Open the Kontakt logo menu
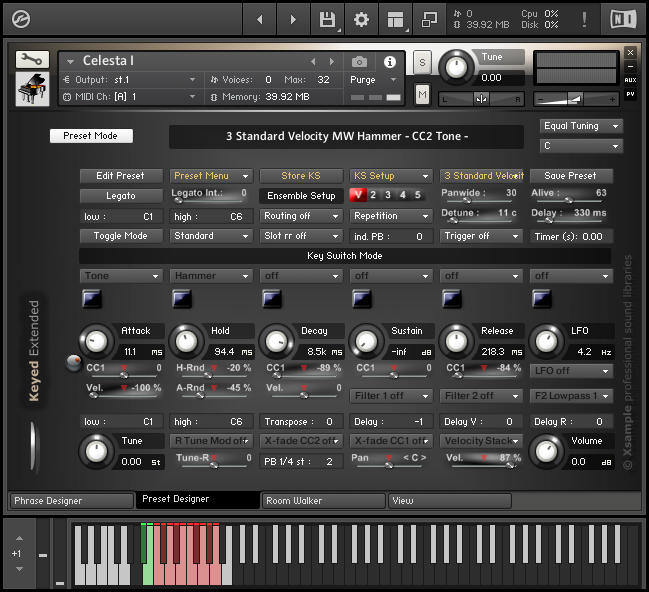This screenshot has height=592, width=649. 21,19
